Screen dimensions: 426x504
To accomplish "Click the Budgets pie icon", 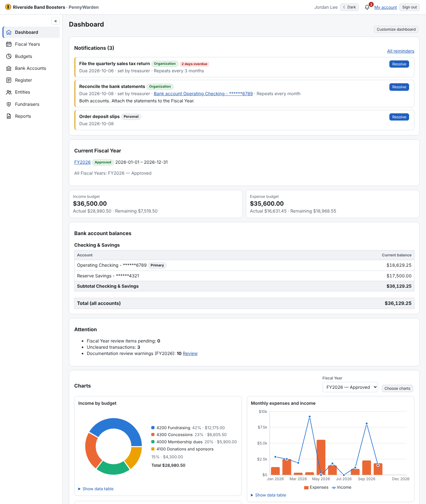I will point(9,56).
